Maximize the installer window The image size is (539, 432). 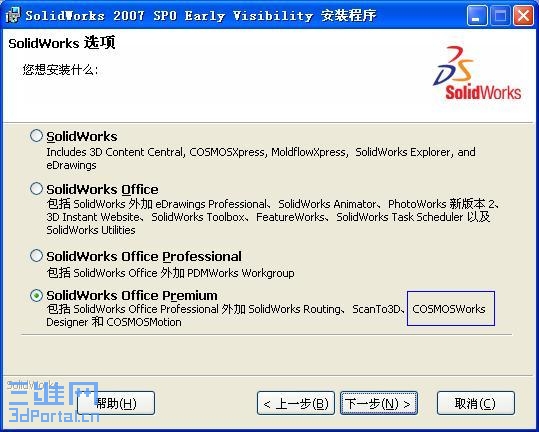tap(500, 16)
